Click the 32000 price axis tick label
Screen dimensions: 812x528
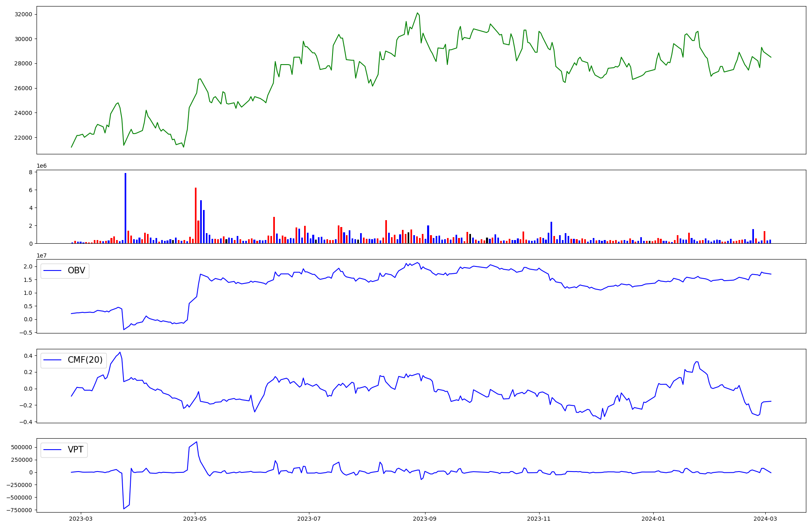click(23, 15)
